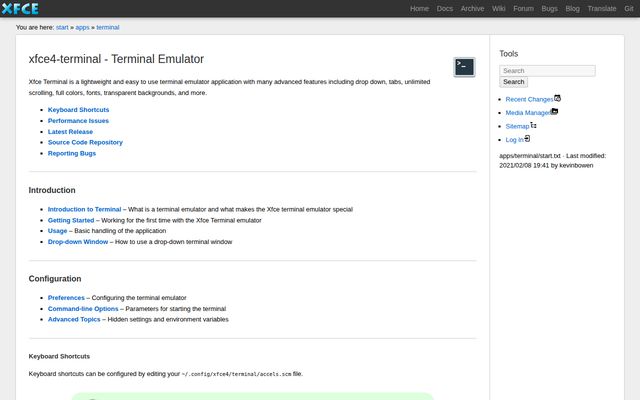Open the Media Manager link

(528, 113)
